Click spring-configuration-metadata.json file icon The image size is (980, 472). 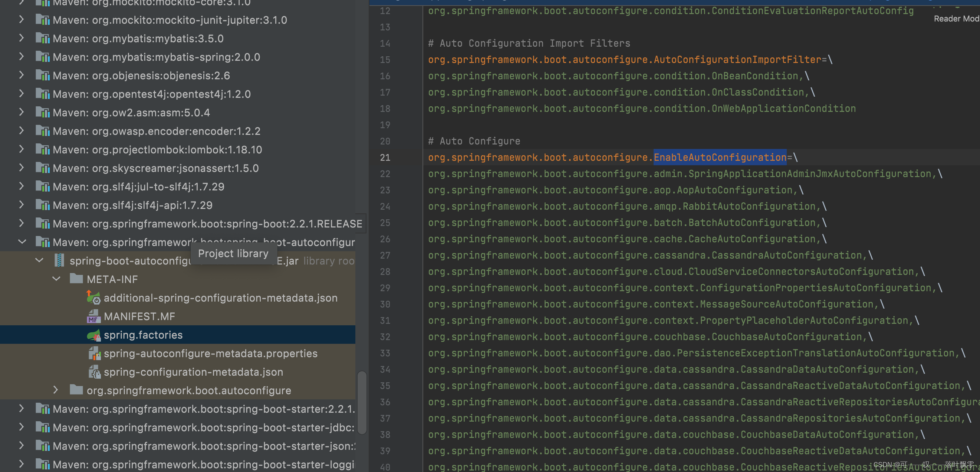(94, 372)
